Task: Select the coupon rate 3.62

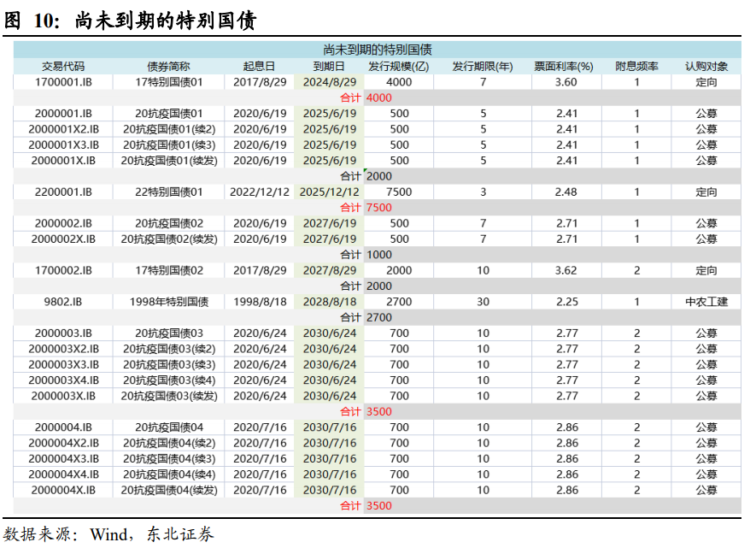Action: point(566,270)
